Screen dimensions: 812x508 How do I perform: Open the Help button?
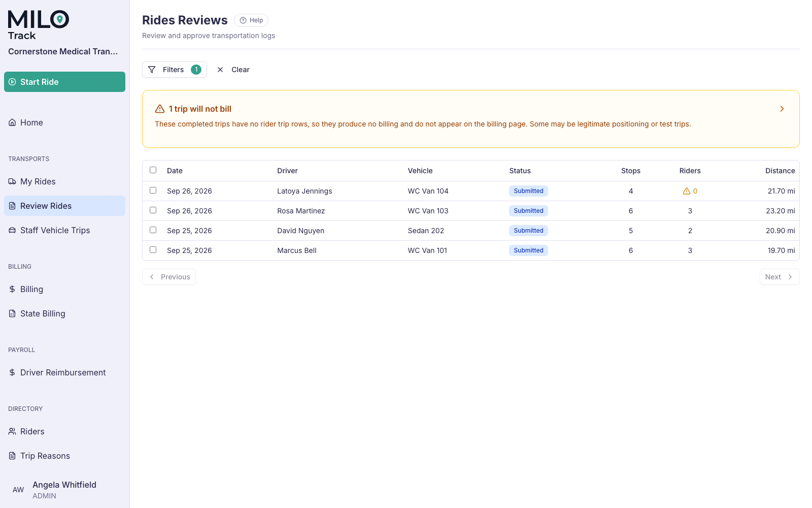click(251, 20)
